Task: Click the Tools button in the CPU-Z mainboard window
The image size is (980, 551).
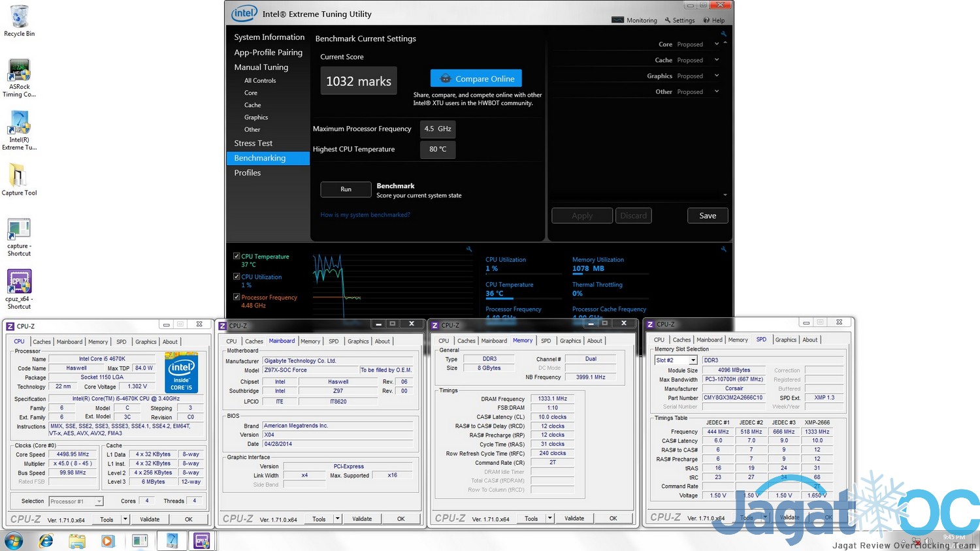Action: pos(319,519)
